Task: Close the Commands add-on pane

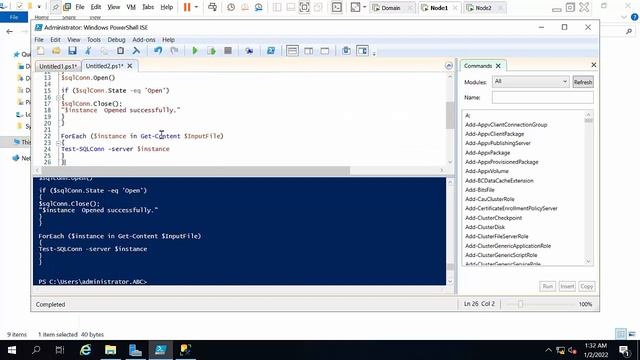Action: click(x=593, y=65)
